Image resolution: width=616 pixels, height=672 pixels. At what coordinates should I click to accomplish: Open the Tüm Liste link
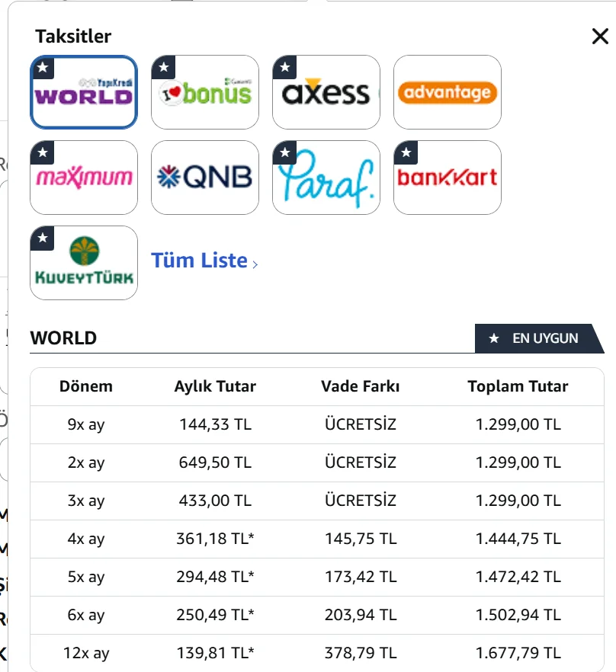(199, 261)
